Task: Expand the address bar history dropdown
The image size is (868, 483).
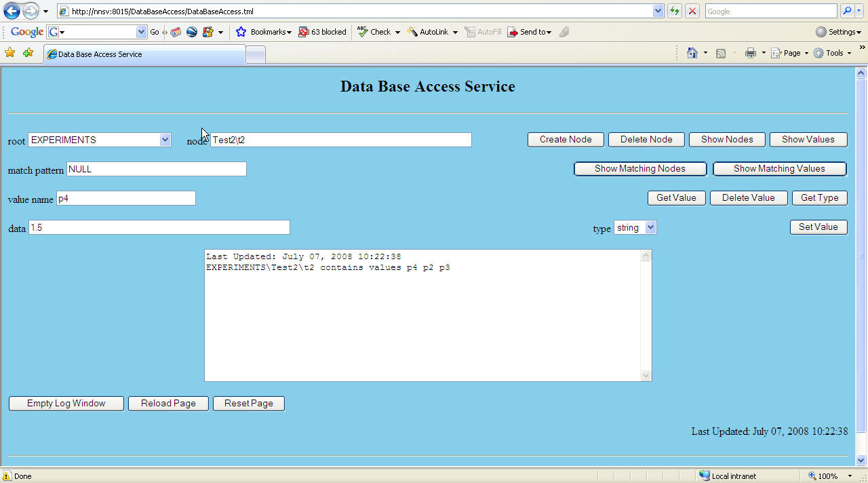Action: [658, 12]
